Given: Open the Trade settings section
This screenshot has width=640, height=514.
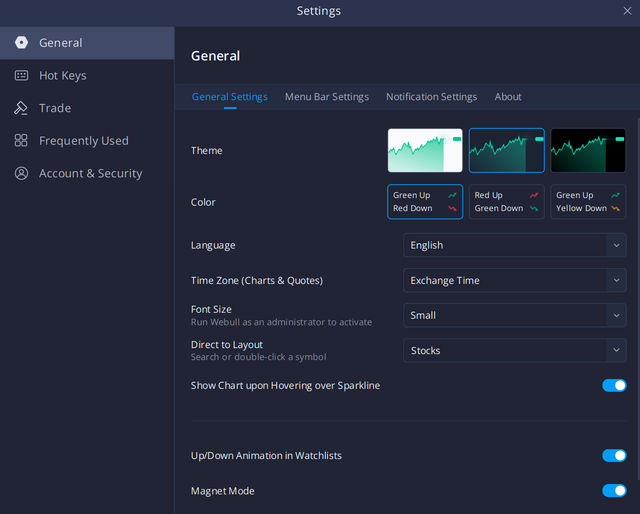Looking at the screenshot, I should coord(87,108).
